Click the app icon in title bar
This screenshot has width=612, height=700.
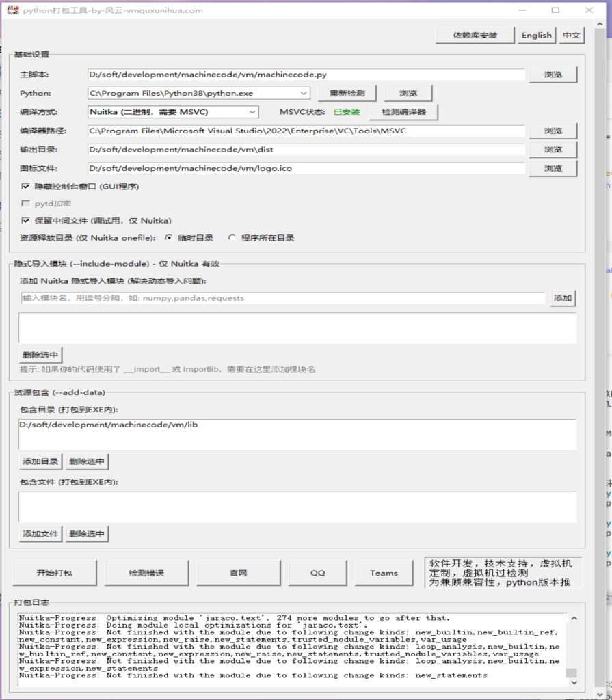point(12,10)
